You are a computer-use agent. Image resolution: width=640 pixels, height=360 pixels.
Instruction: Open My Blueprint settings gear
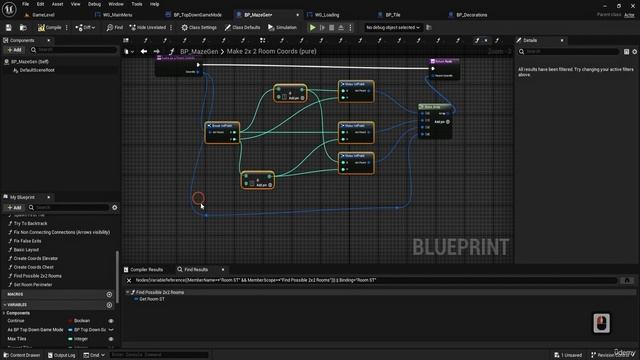click(x=115, y=207)
